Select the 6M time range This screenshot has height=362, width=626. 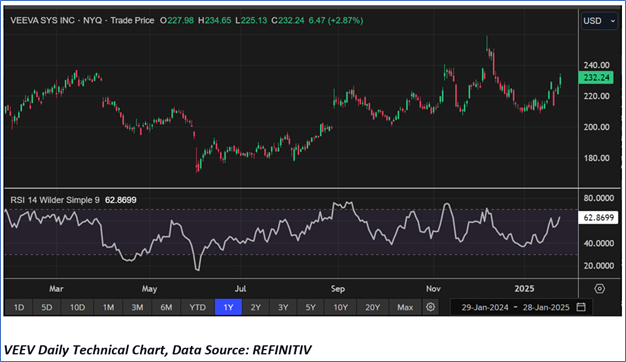pos(166,307)
